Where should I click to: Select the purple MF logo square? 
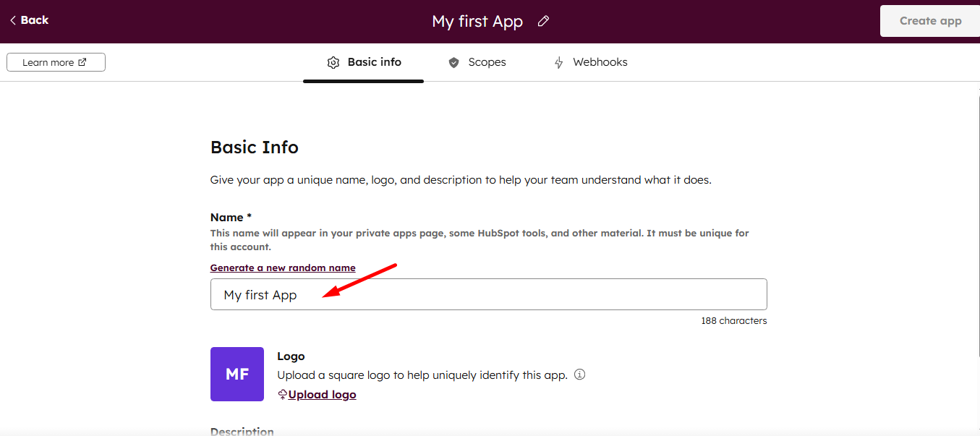237,374
